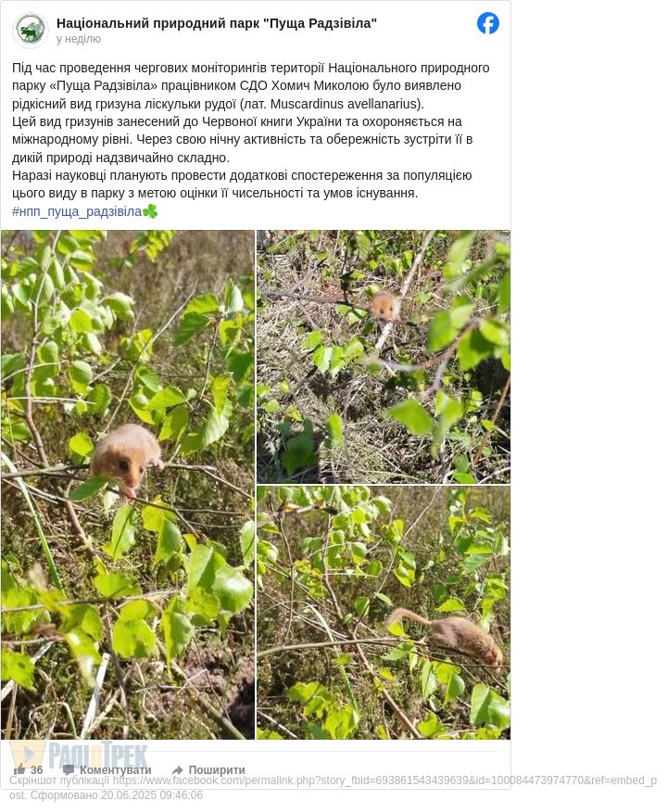View the 36 likes count
667x812 pixels.
[x=37, y=770]
